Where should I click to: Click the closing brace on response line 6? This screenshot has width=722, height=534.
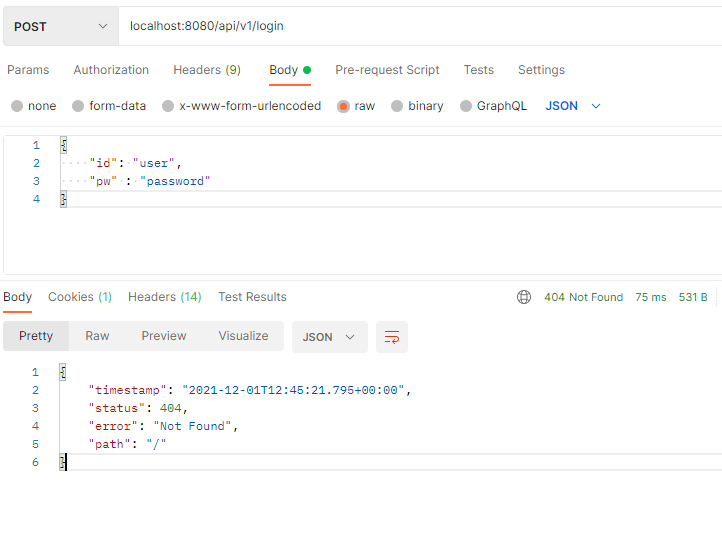pos(63,462)
